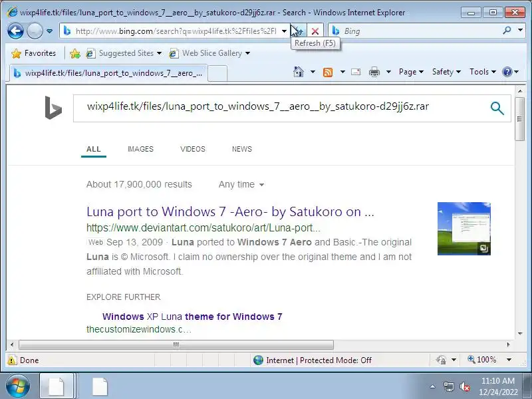Image resolution: width=532 pixels, height=399 pixels.
Task: Click the scroll up arrow
Action: pyautogui.click(x=520, y=91)
